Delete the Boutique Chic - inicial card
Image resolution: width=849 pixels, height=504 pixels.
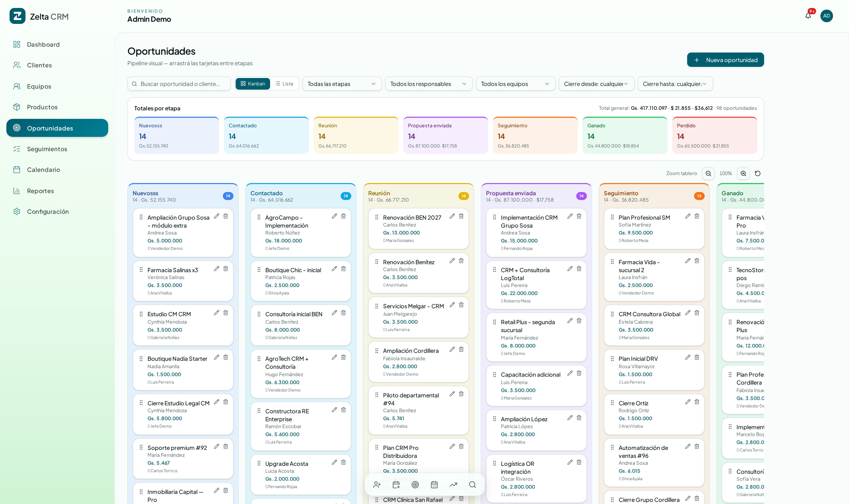click(x=343, y=269)
